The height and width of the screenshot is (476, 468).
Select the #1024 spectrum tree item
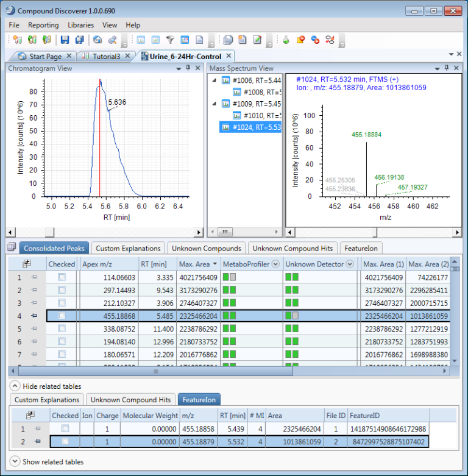point(256,127)
